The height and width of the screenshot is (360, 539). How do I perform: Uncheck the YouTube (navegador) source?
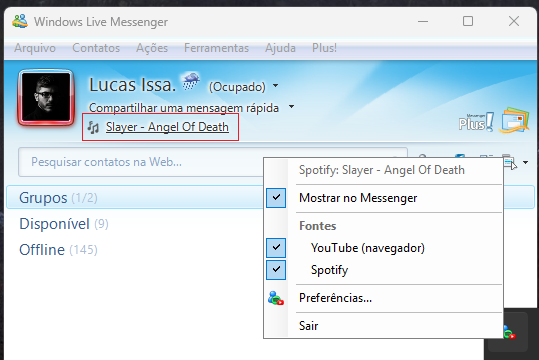(383, 248)
